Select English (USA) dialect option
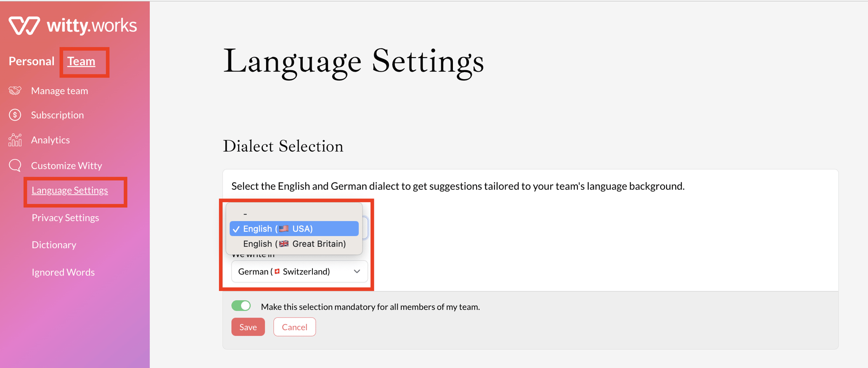The height and width of the screenshot is (368, 868). [x=294, y=229]
